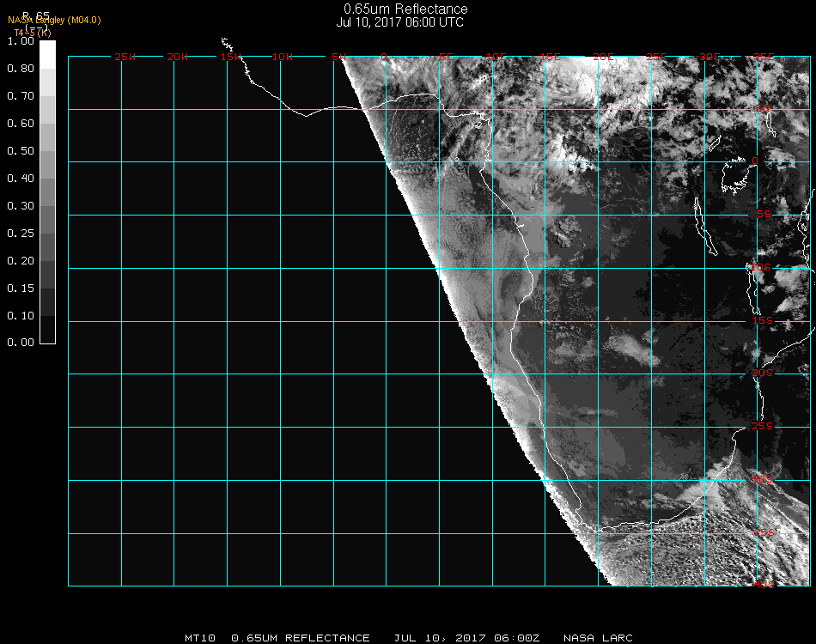Click the 5W longitude label

(x=338, y=57)
